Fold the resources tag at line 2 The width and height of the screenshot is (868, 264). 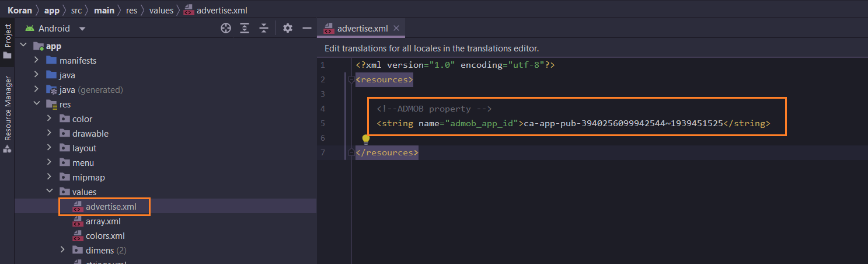tap(351, 79)
